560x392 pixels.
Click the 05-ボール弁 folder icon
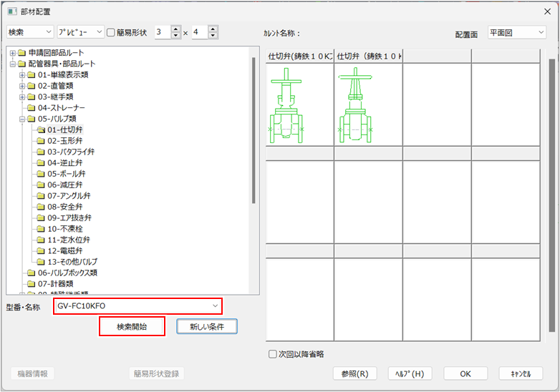[x=41, y=174]
